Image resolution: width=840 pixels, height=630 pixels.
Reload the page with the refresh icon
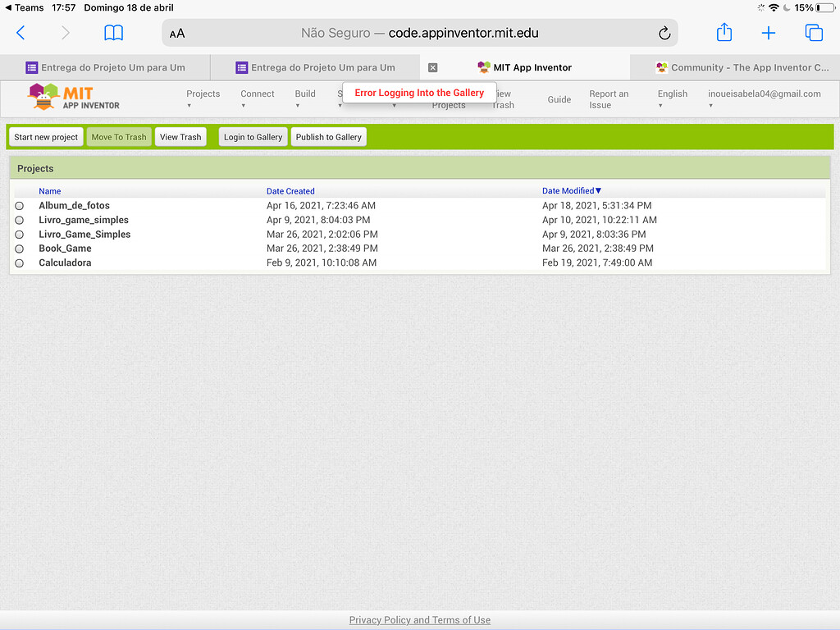tap(664, 34)
